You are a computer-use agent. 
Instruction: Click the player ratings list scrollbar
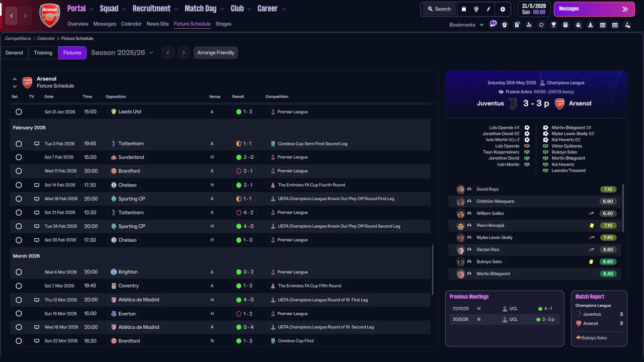pyautogui.click(x=623, y=208)
